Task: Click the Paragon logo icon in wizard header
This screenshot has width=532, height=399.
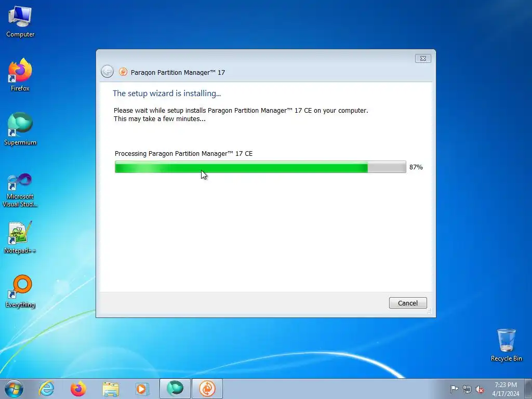Action: click(x=123, y=72)
